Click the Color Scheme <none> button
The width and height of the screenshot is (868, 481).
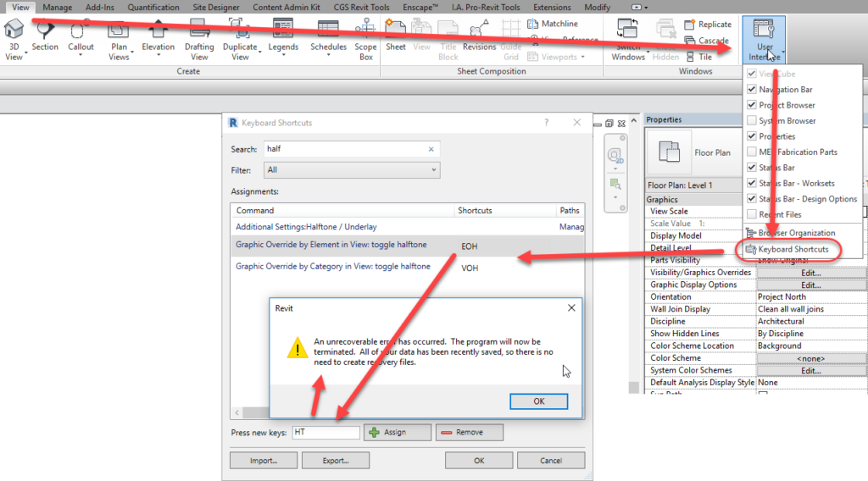pyautogui.click(x=810, y=358)
